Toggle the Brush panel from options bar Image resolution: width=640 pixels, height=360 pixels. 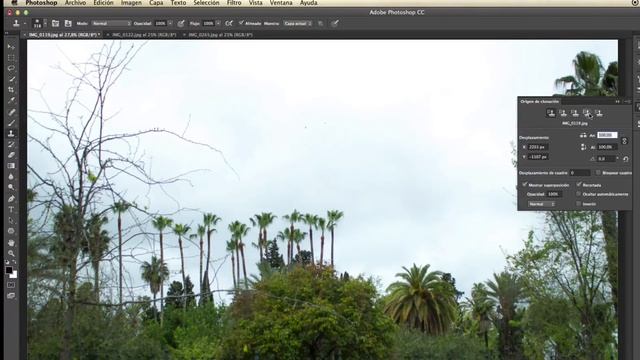pos(56,24)
